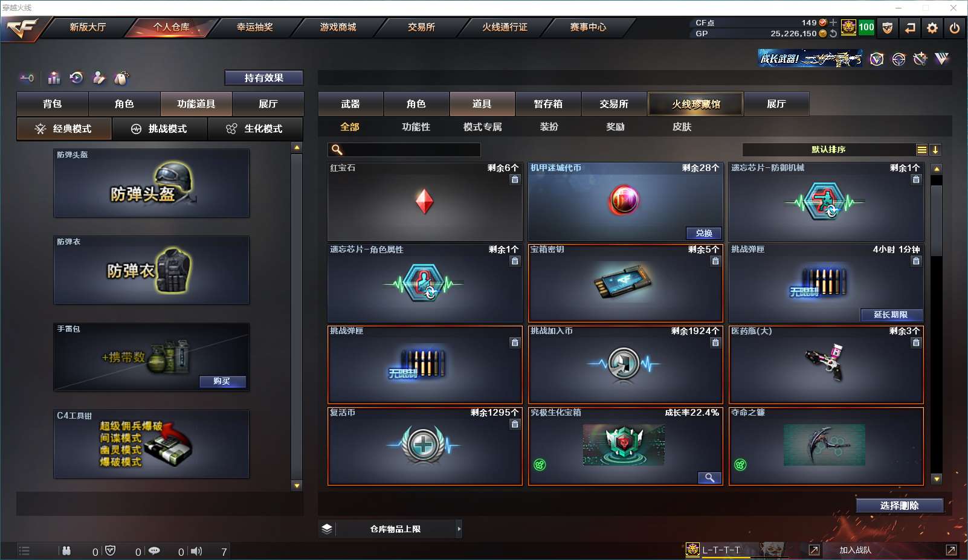Switch to 挑战模式 mode

160,129
